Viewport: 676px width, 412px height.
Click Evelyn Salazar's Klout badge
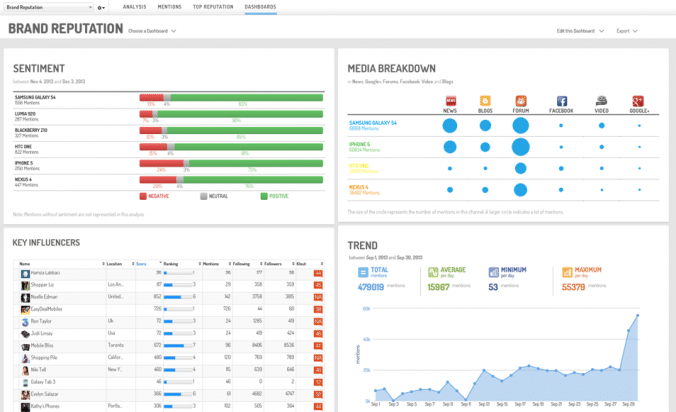[x=318, y=394]
